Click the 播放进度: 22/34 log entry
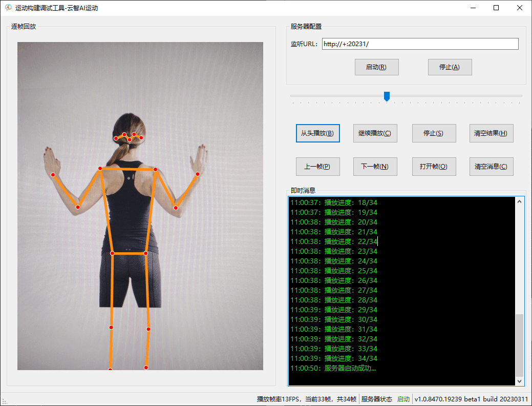Screen dimensions: 532x406 coord(334,241)
